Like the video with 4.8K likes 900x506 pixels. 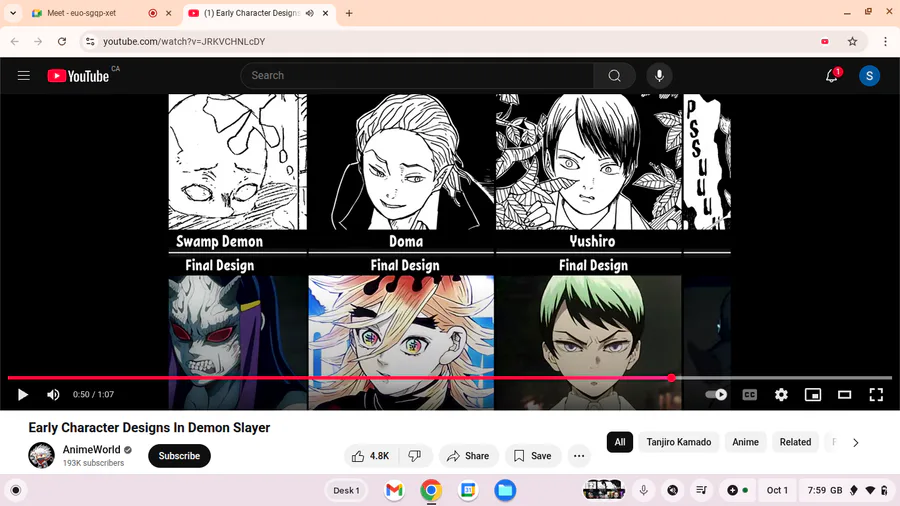[371, 456]
